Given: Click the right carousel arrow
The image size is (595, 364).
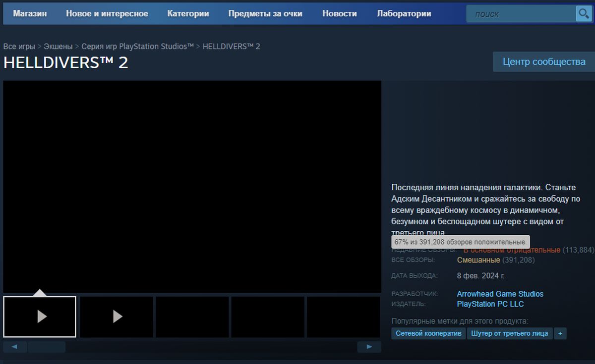Looking at the screenshot, I should [369, 347].
